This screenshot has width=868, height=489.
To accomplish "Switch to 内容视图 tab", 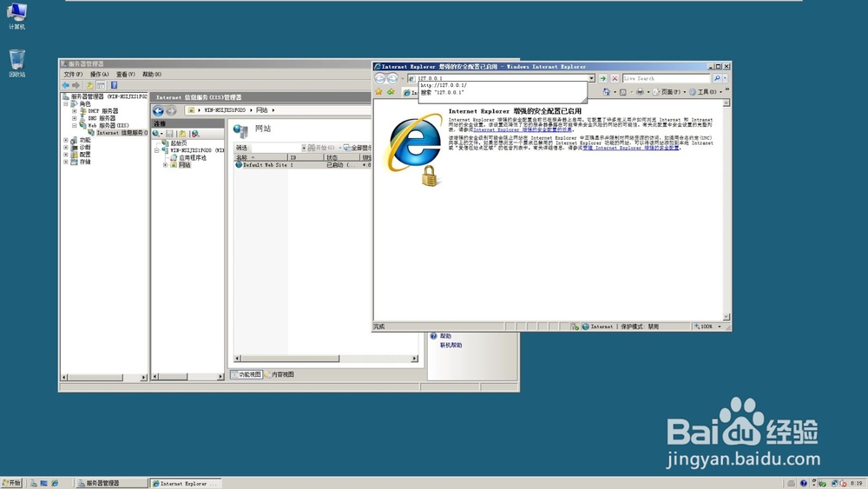I will click(279, 375).
